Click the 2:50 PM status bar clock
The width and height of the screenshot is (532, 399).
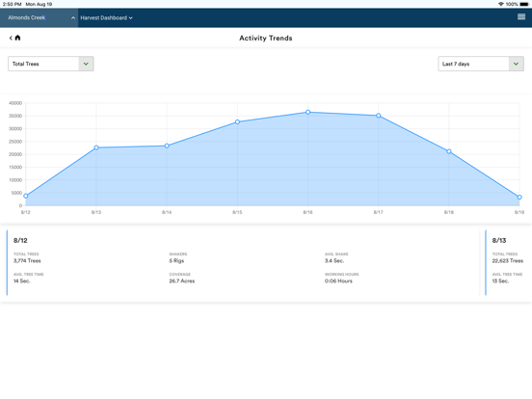point(12,4)
